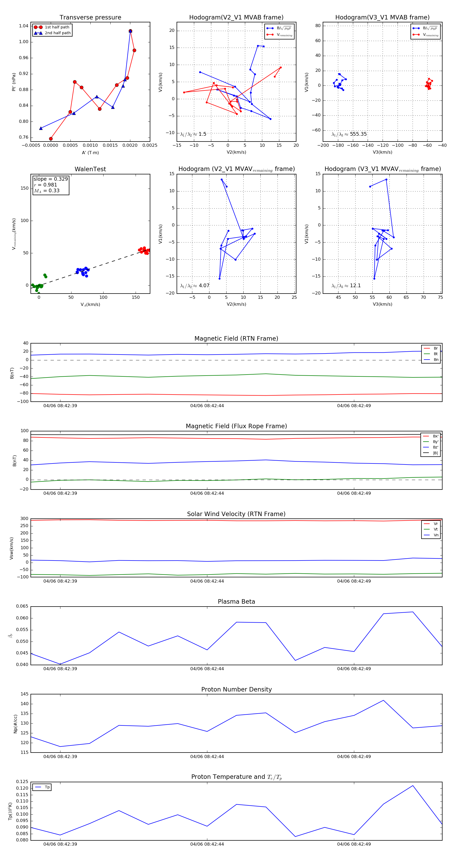Click the "Magnetic Field (RTN Frame)" title
Screen dimensions: 473x868
tap(236, 339)
